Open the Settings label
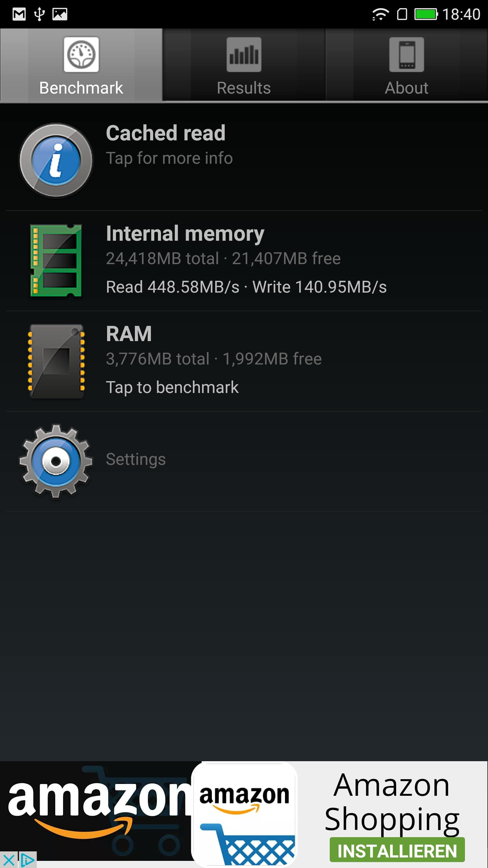The image size is (488, 868). 136,459
